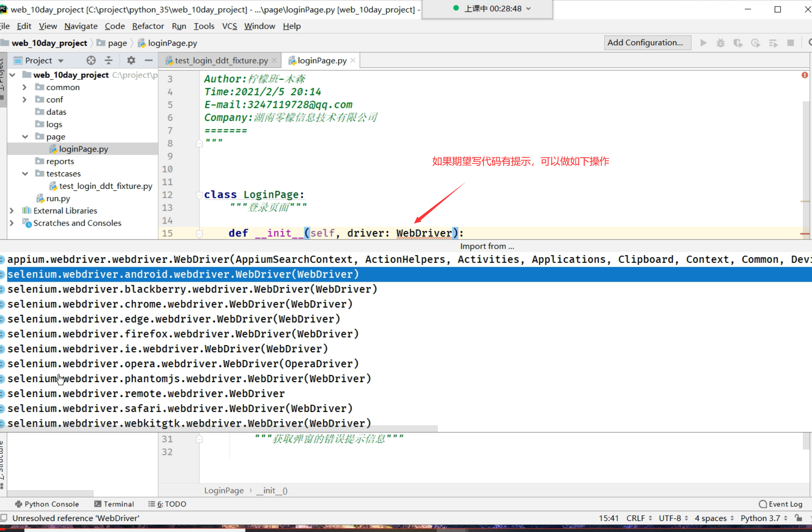This screenshot has height=532, width=812.
Task: Click the red error indicator in editor
Action: coord(805,75)
